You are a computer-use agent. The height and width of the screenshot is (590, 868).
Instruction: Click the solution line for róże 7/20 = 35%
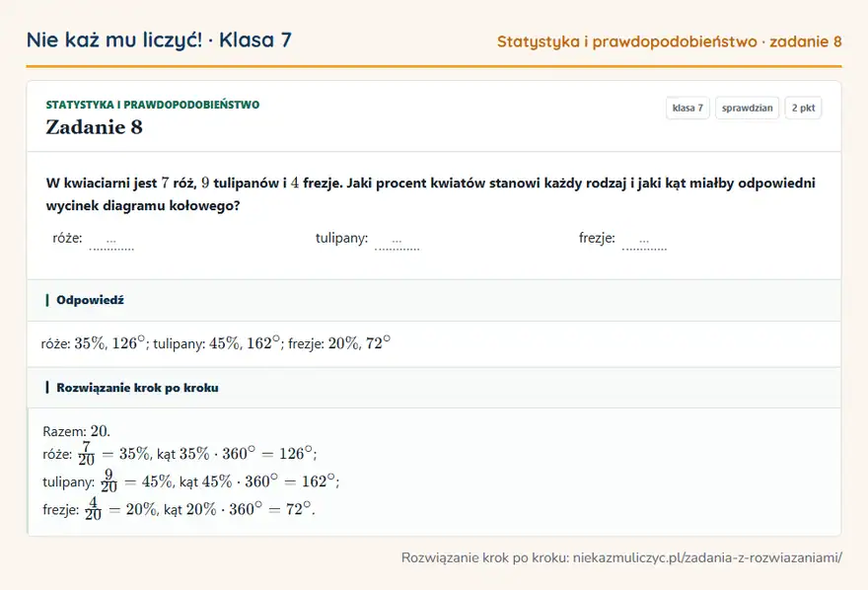click(180, 454)
